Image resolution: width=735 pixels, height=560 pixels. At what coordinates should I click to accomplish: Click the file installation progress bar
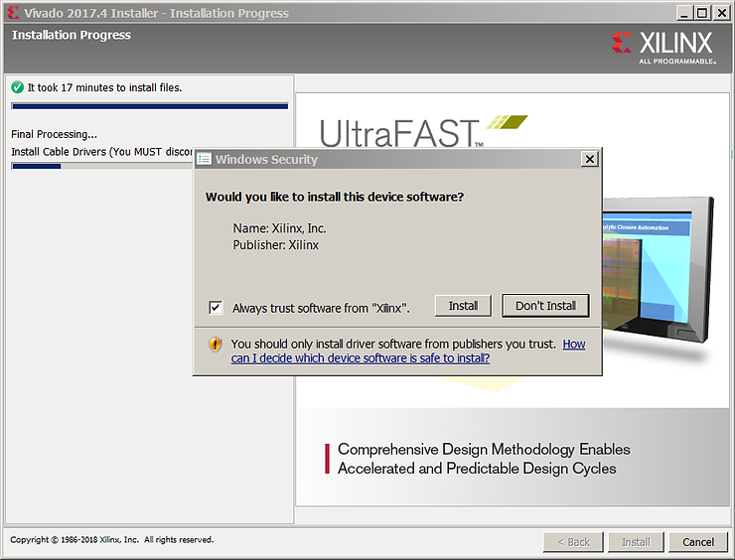[x=150, y=106]
